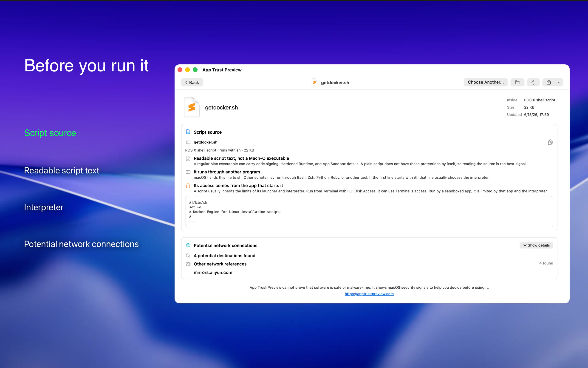Click globe icon beside Other network references

[188, 264]
